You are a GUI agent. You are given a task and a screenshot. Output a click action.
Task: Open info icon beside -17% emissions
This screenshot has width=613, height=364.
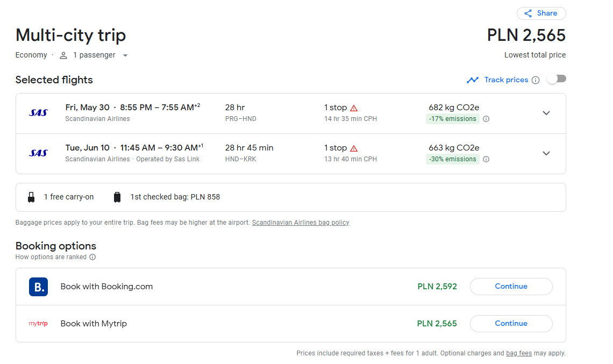coord(486,119)
